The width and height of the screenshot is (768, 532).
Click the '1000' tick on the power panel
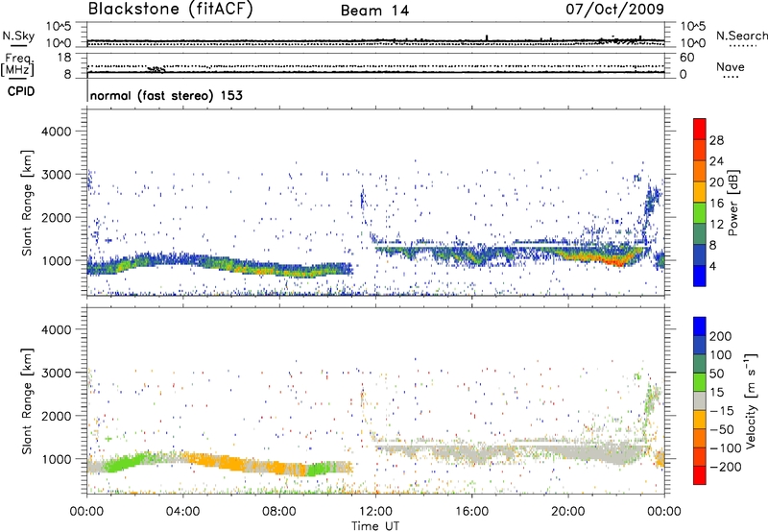pos(56,260)
